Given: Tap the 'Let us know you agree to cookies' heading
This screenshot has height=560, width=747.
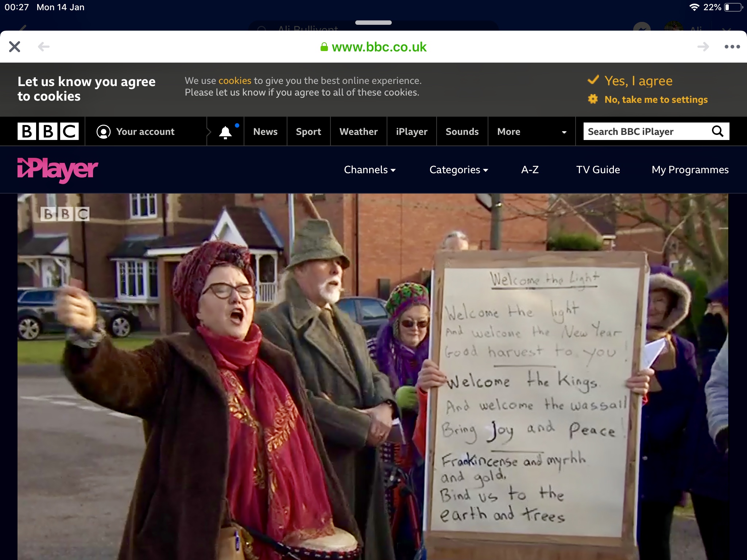Looking at the screenshot, I should point(86,89).
